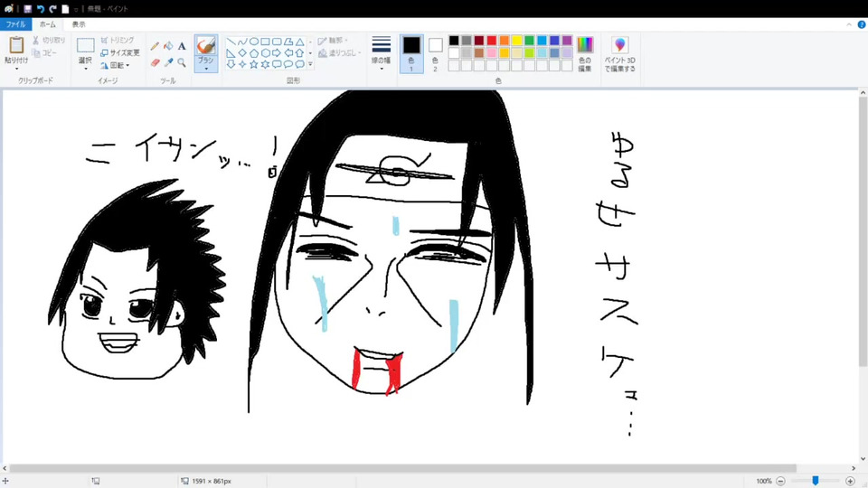This screenshot has width=868, height=488.
Task: Click the New document icon in title bar
Action: [x=65, y=9]
